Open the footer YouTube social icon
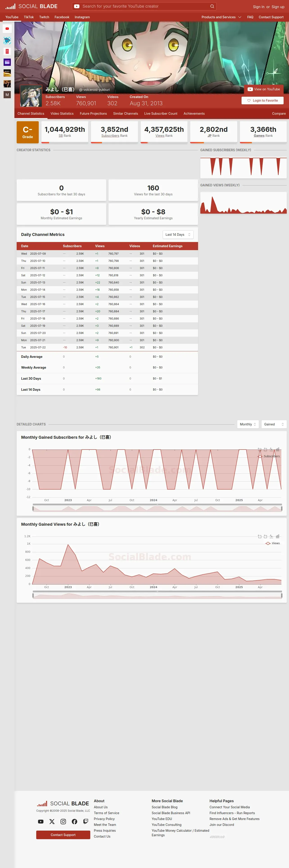The image size is (289, 868). point(41,822)
